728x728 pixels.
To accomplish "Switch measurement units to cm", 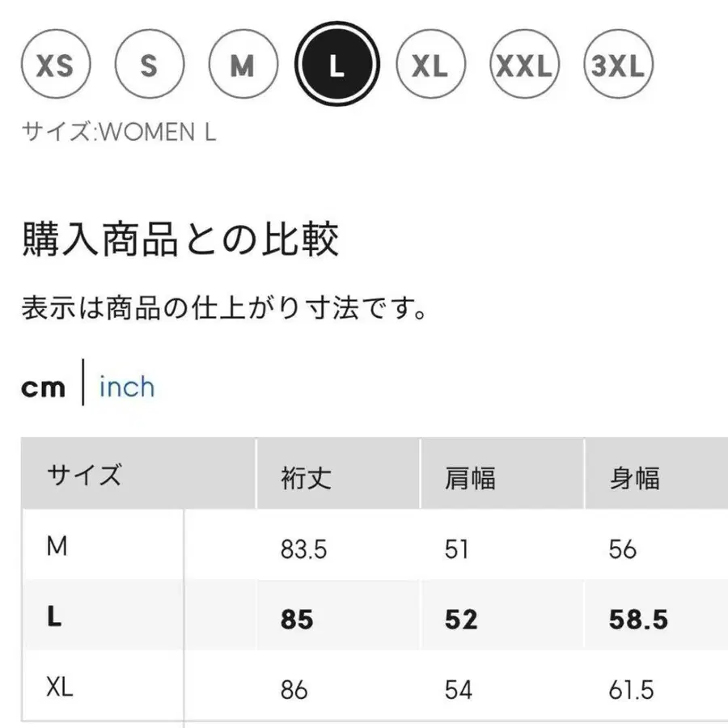I will 44,386.
